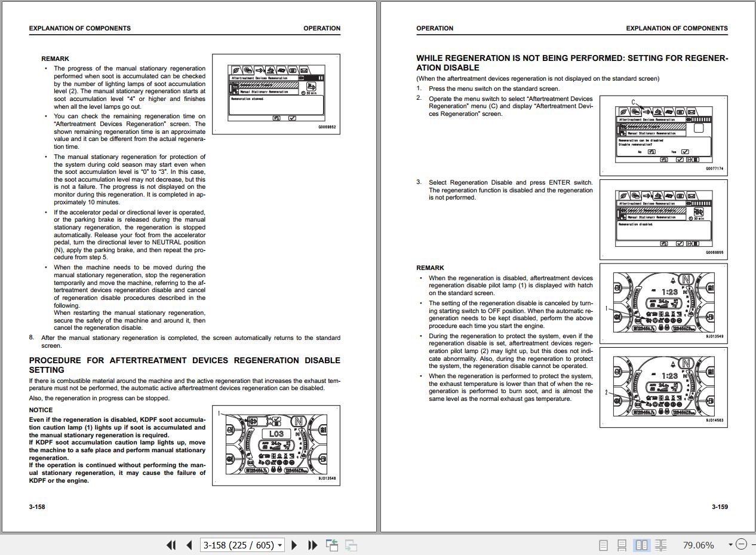
Task: Click the figure labeled G0069855
Action: pyautogui.click(x=663, y=219)
